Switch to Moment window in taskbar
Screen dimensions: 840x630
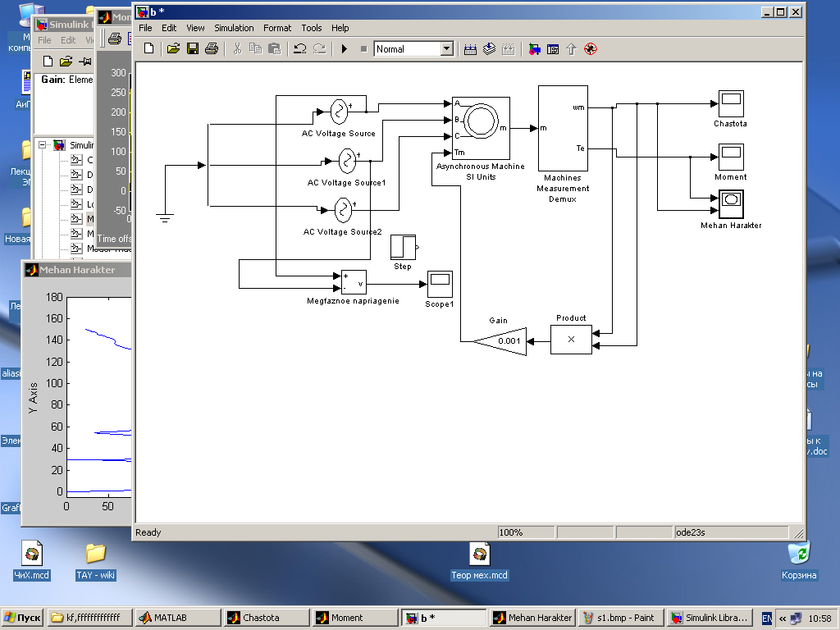[x=354, y=618]
